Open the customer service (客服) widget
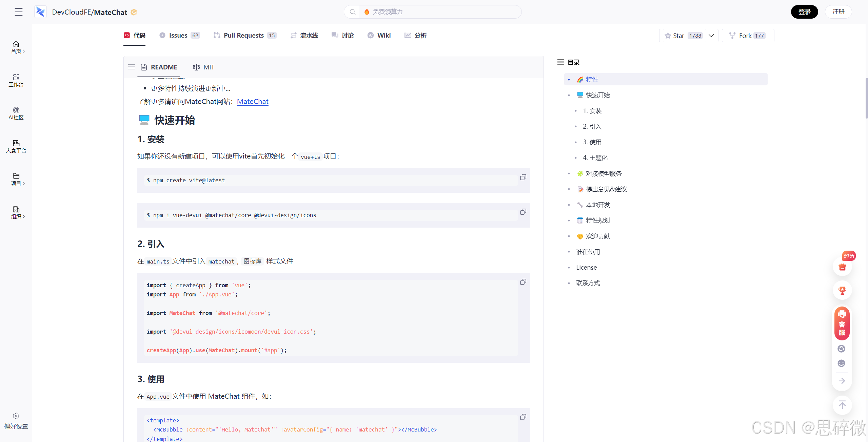868x442 pixels. click(x=842, y=323)
